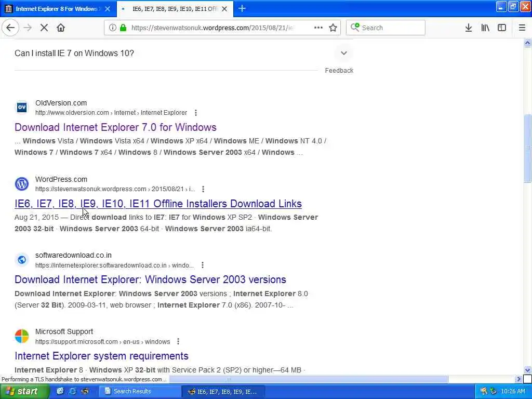Viewport: 532px width, 399px height.
Task: Select the IE6, IE7, IE8, IE9 tab
Action: 175,9
